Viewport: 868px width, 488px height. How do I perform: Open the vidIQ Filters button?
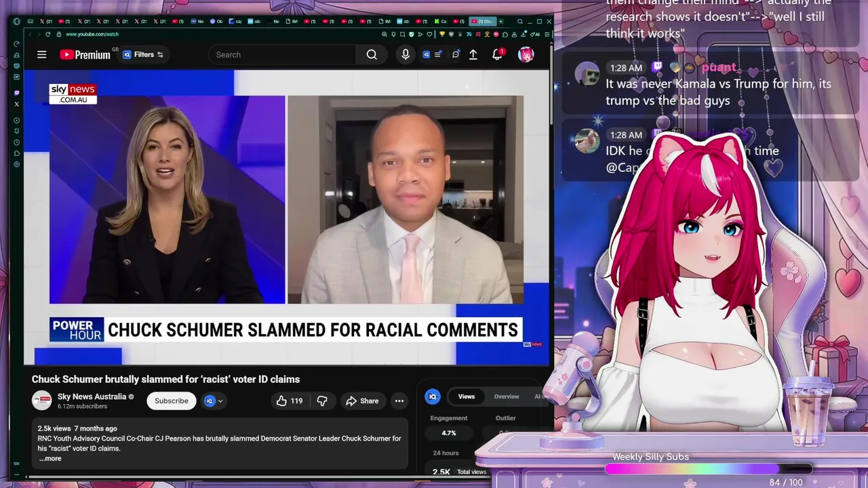[x=143, y=55]
